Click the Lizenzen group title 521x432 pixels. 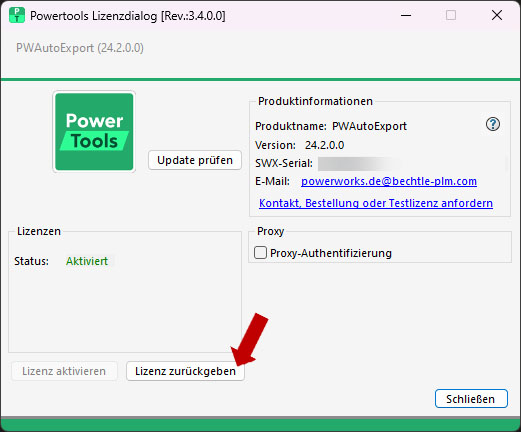pos(39,231)
